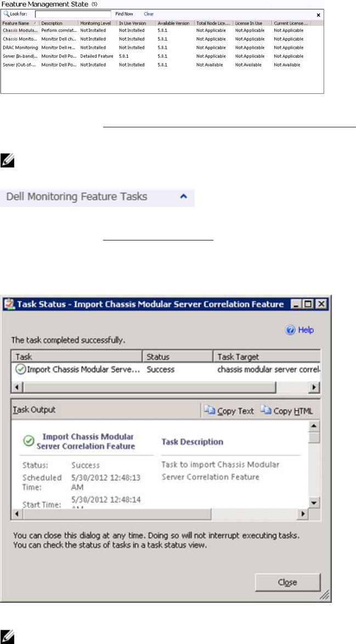Sort by the Available Version column
This screenshot has height=644, width=356.
(x=175, y=24)
